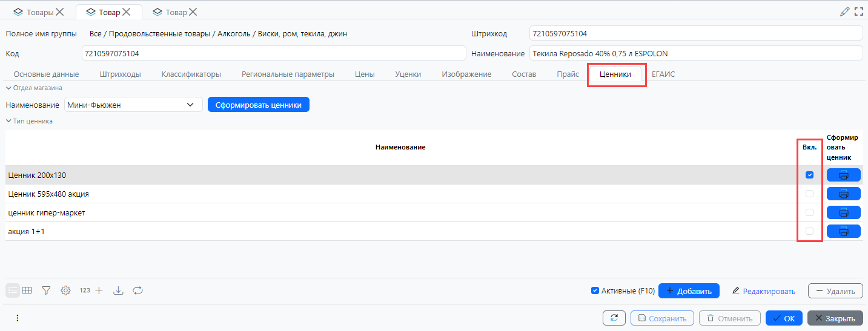Collapse the Тип ценника section
This screenshot has height=331, width=868.
click(8, 121)
